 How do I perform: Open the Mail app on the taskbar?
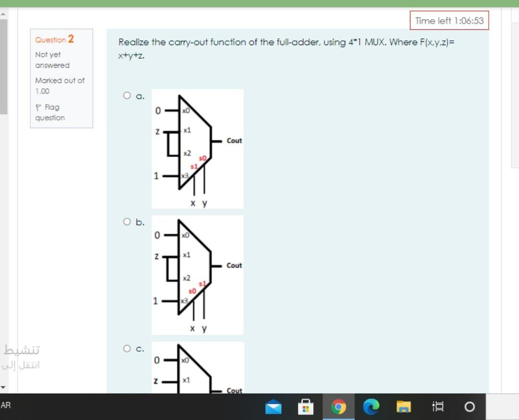tap(274, 406)
